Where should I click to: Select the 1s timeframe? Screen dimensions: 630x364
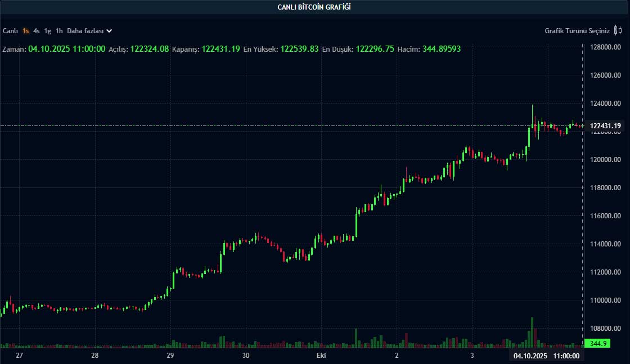[26, 31]
